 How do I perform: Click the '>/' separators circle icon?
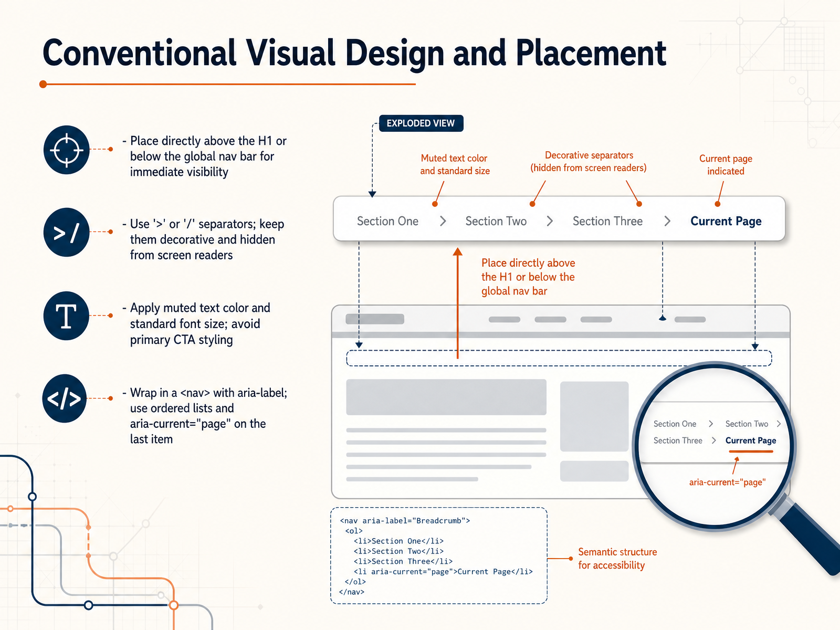67,233
